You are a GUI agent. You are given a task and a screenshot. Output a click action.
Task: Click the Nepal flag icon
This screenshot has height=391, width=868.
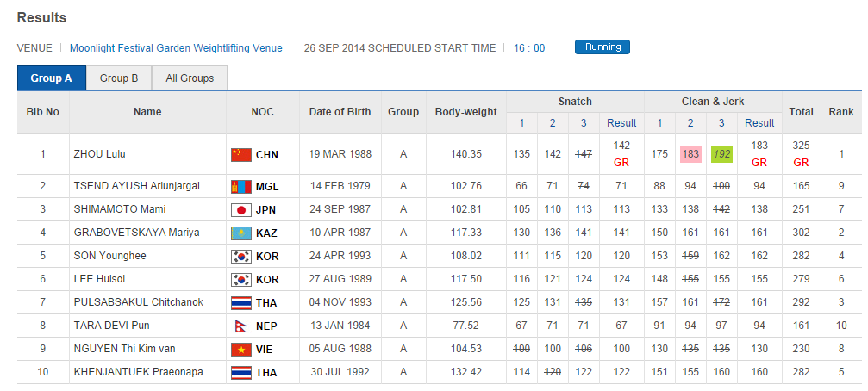pos(239,326)
